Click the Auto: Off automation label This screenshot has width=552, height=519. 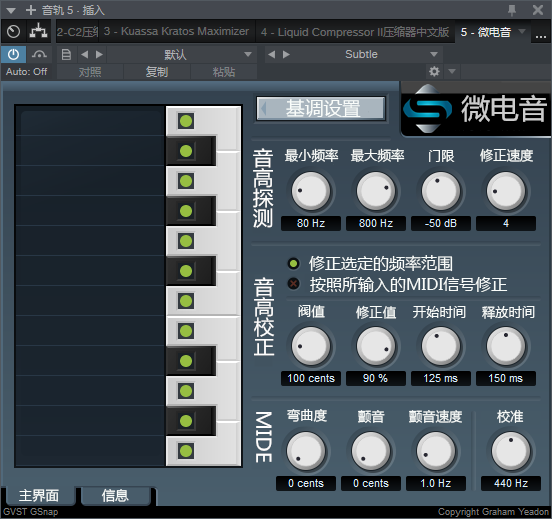pos(27,72)
